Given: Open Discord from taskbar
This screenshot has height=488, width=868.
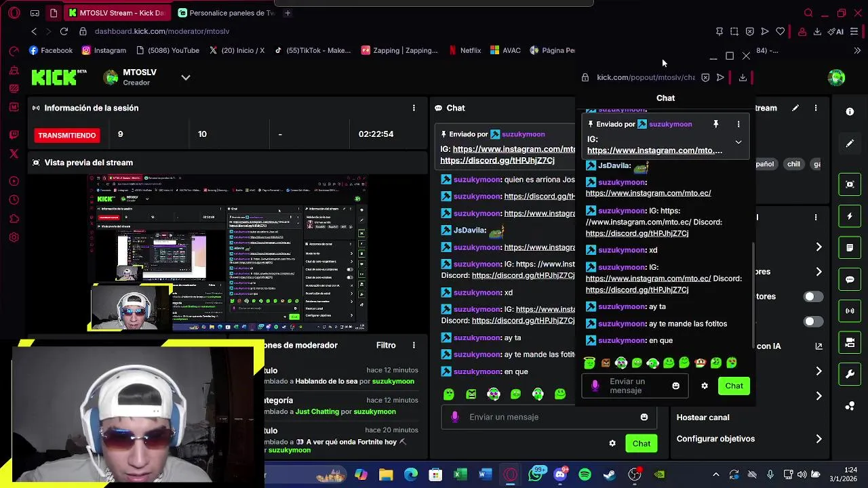Looking at the screenshot, I should point(560,474).
